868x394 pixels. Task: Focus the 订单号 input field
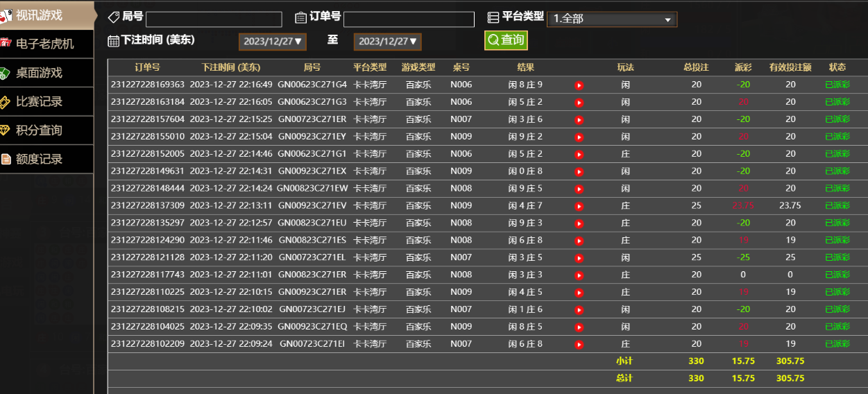(x=409, y=19)
